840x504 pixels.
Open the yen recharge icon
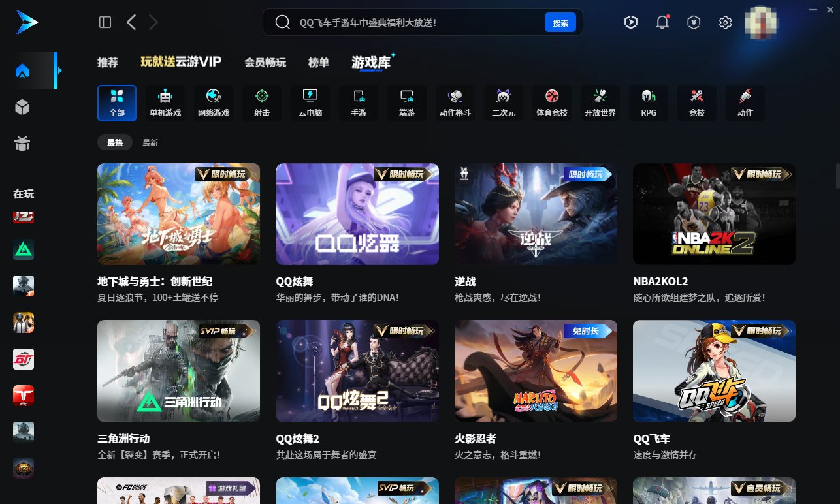(694, 22)
